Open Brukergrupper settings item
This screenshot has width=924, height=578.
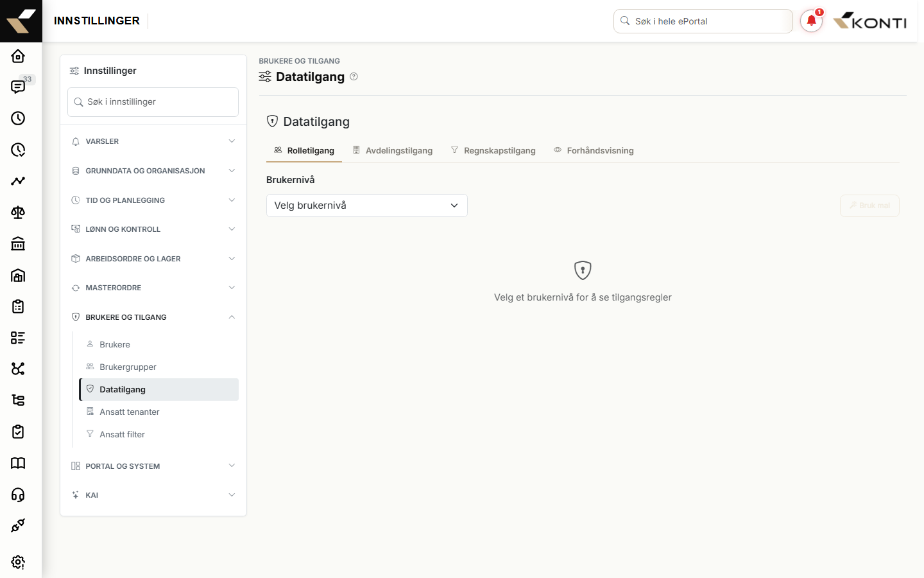coord(159,367)
